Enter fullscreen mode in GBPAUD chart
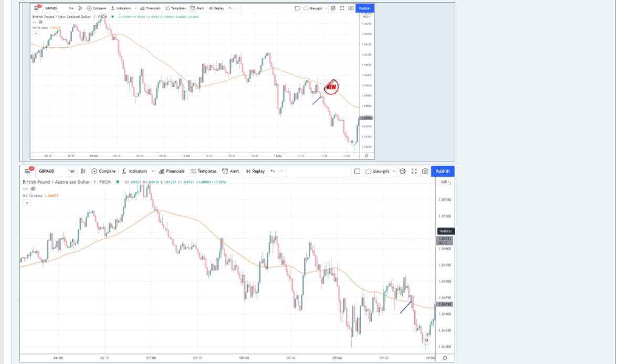Image resolution: width=619 pixels, height=364 pixels. pos(414,171)
